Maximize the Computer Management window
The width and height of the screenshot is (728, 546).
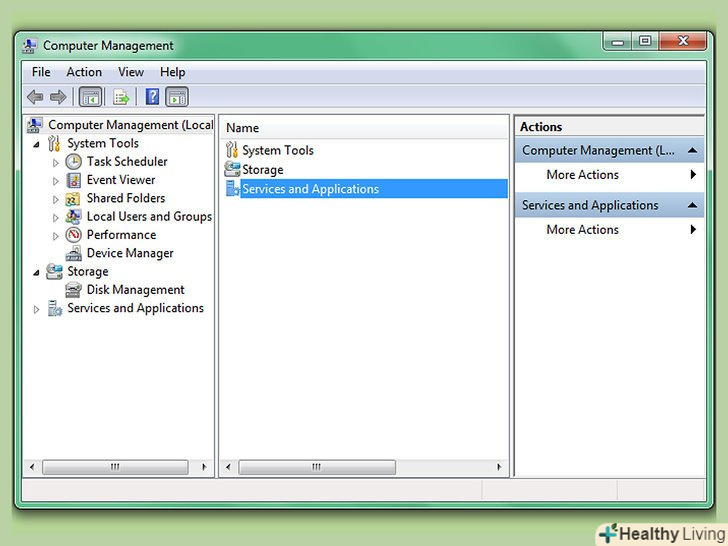tap(645, 42)
